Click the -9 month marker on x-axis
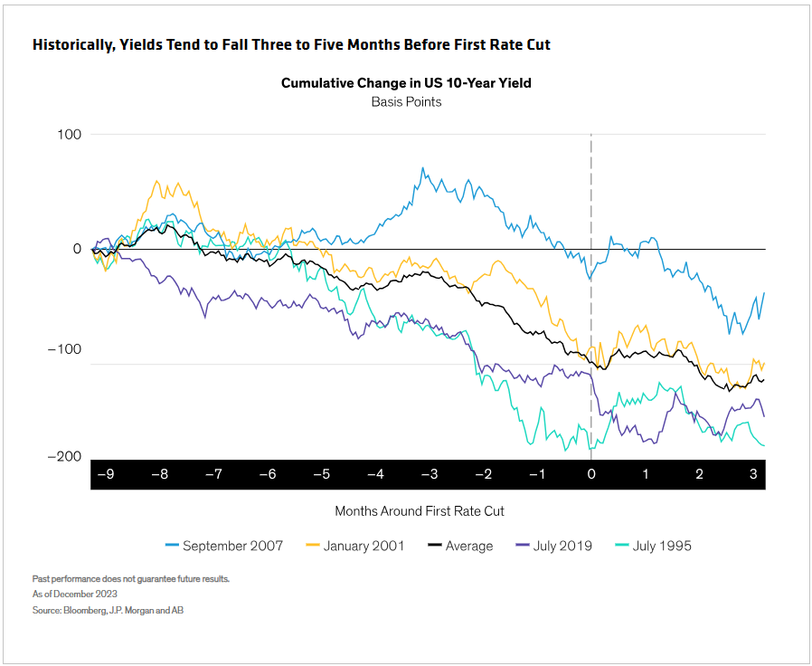Viewport: 812px width, 666px height. click(x=106, y=474)
